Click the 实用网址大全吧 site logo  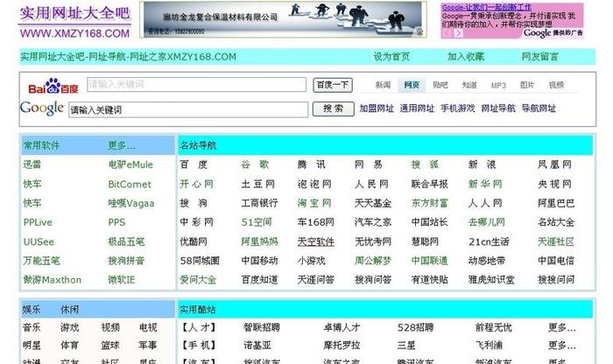[74, 22]
